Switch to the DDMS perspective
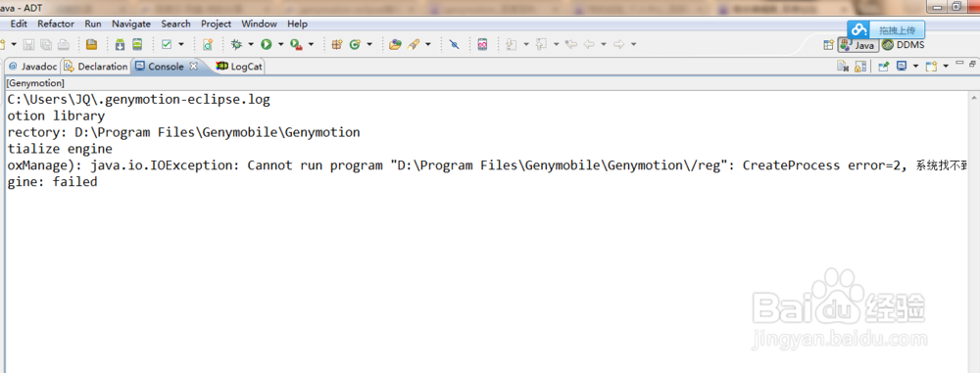 903,45
